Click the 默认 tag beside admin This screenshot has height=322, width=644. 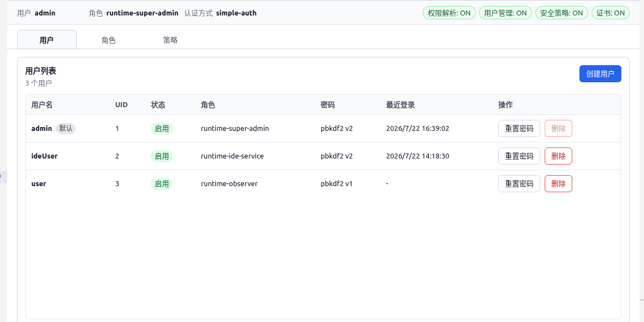pos(66,128)
